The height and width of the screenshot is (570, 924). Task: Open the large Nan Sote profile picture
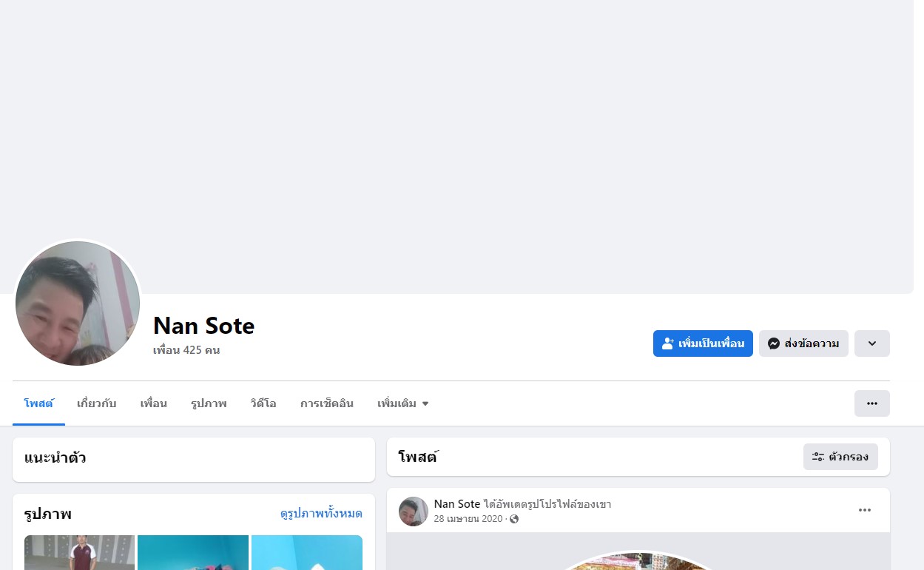[78, 304]
